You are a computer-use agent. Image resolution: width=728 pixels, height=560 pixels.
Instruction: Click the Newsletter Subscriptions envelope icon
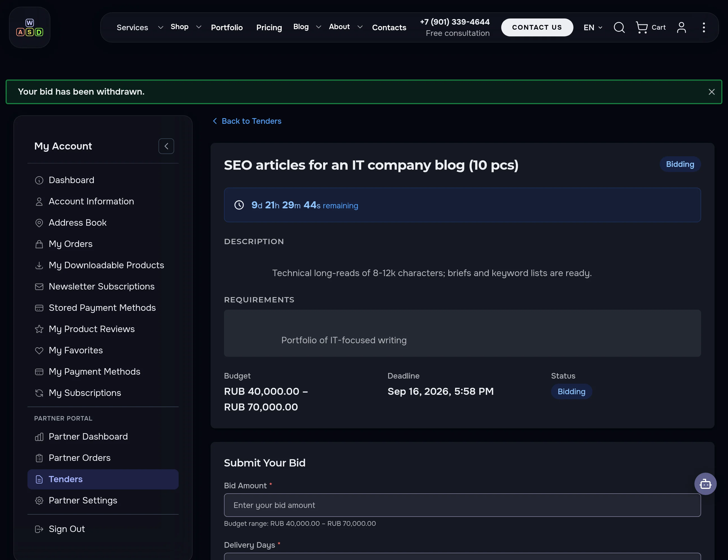tap(39, 287)
